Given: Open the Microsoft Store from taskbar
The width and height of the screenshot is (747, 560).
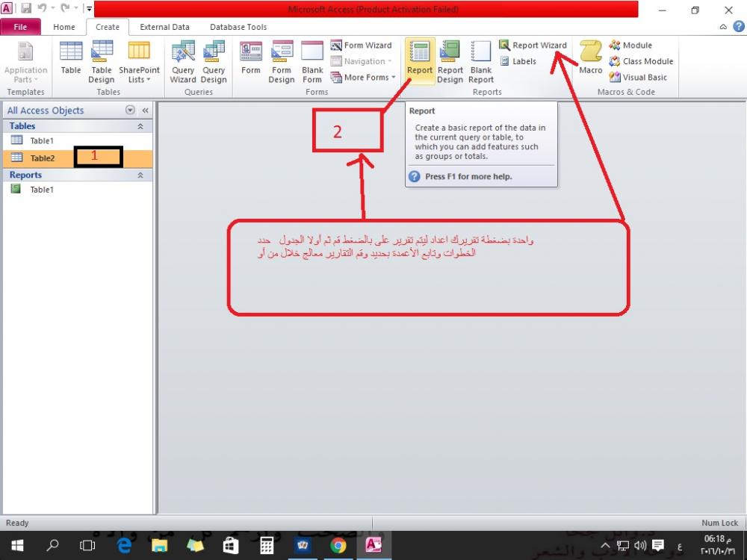Looking at the screenshot, I should click(231, 545).
